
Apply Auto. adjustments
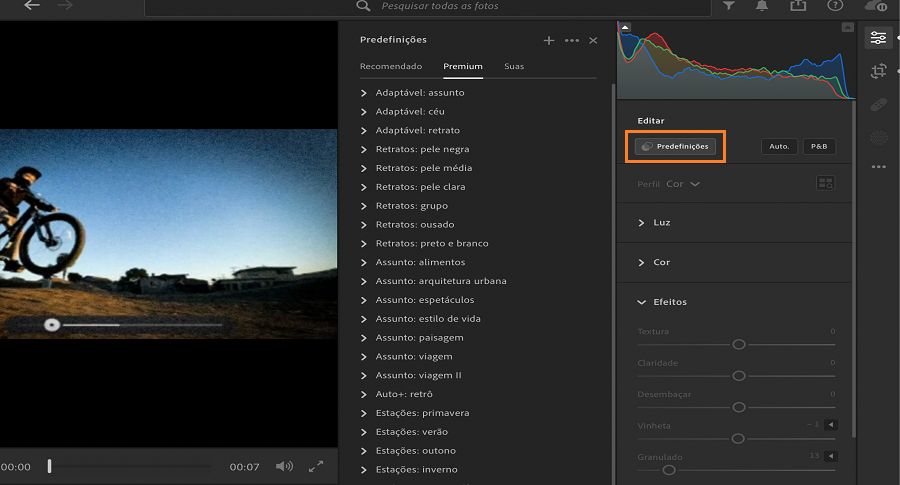tap(779, 146)
